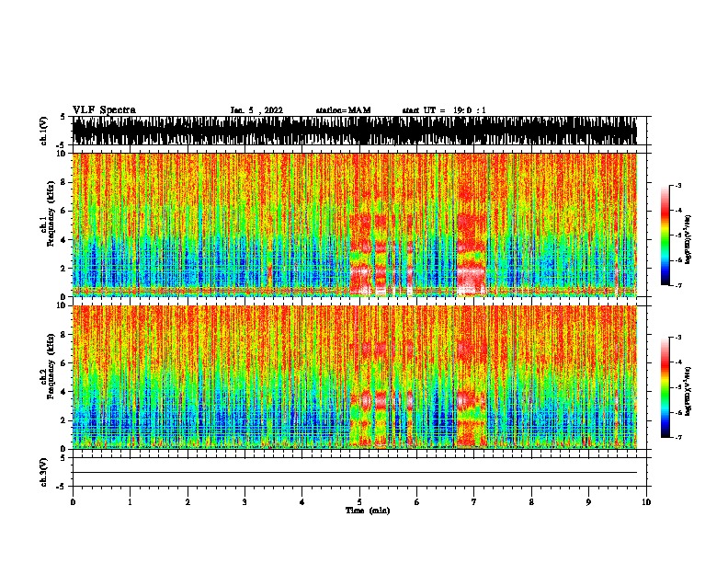Click the white burst near minute 7 in ch.1 spectrogram
728x563 pixels.
[x=471, y=279]
